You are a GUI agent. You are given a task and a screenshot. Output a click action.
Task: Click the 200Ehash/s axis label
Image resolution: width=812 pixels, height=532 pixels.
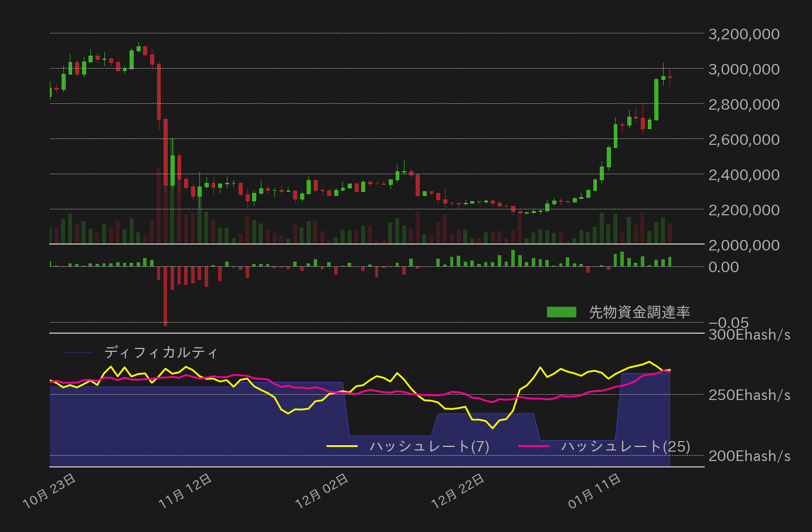click(x=749, y=456)
